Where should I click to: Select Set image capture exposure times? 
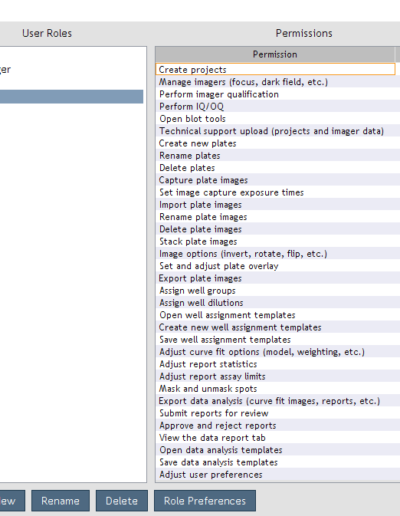click(x=278, y=192)
